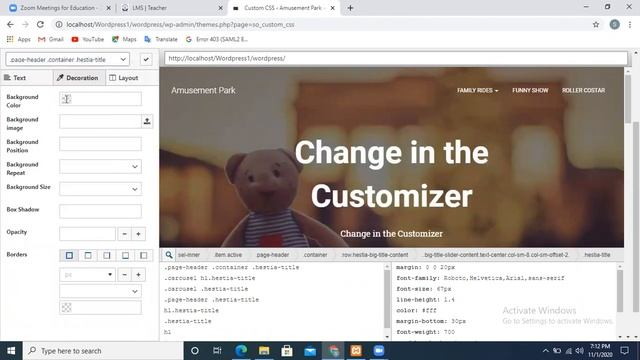640x360 pixels.
Task: Open the element inspector magnifier
Action: pyautogui.click(x=169, y=255)
